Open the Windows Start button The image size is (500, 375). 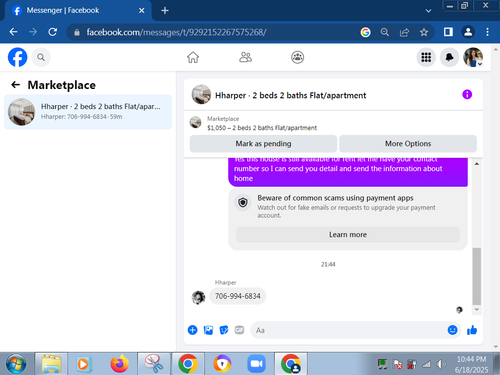[x=15, y=364]
